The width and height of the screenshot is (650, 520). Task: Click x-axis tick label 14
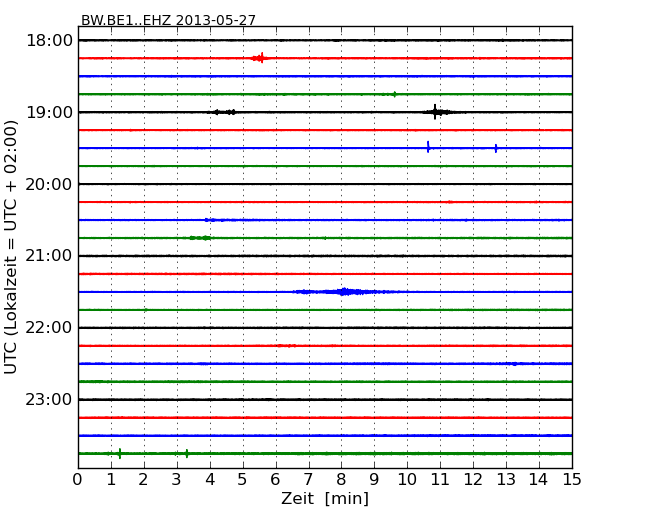coord(539,480)
